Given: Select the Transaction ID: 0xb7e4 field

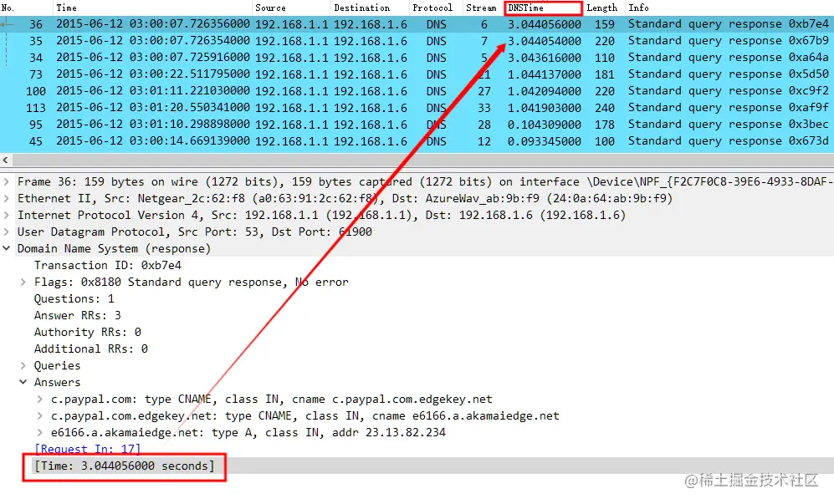Looking at the screenshot, I should 108,265.
